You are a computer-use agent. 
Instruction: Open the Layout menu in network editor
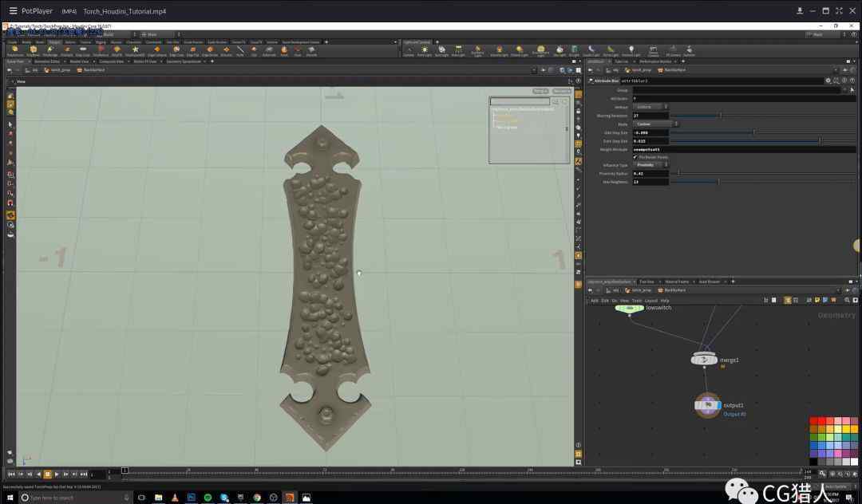click(651, 301)
